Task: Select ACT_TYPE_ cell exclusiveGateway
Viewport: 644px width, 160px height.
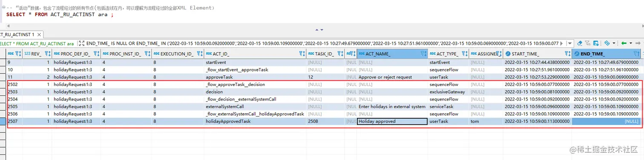Action: pos(448,91)
